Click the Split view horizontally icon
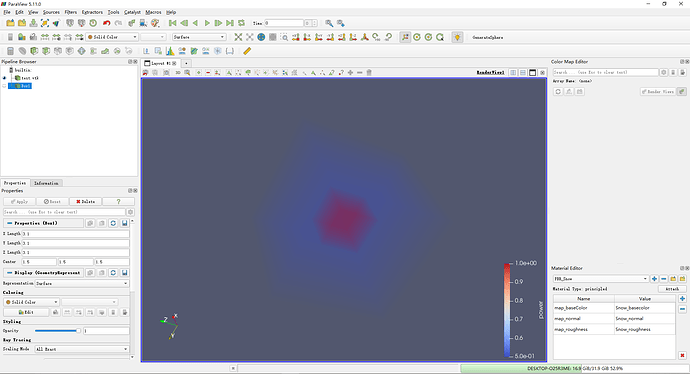The image size is (690, 374). click(513, 72)
